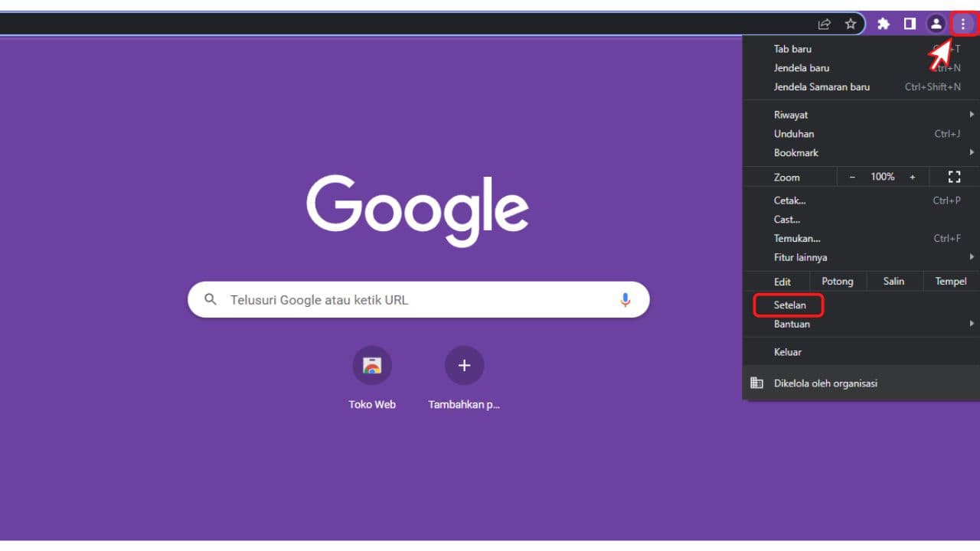The image size is (980, 551).
Task: Open the Toko Web shortcut icon
Action: (x=372, y=365)
